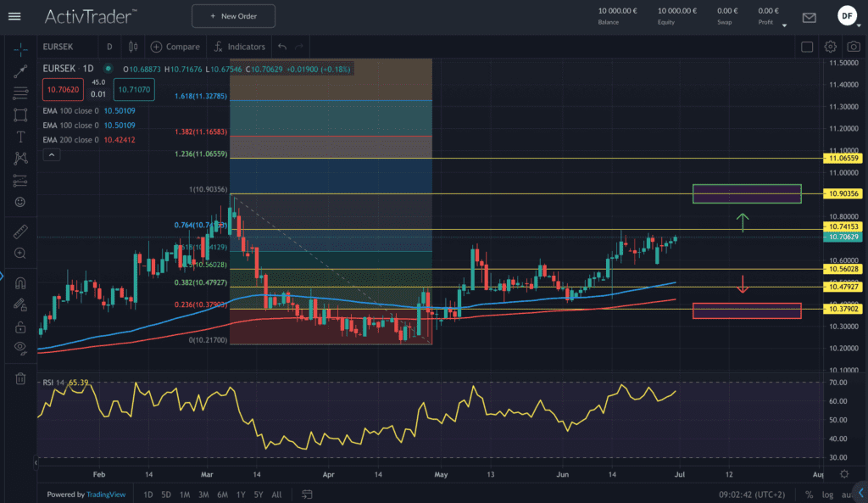Open the emoji drawing tool
The height and width of the screenshot is (503, 868).
20,202
